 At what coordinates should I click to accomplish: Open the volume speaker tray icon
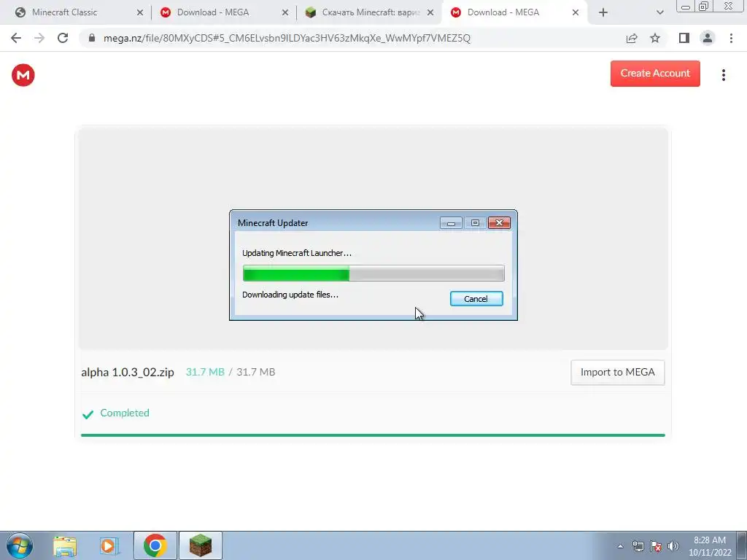coord(673,546)
